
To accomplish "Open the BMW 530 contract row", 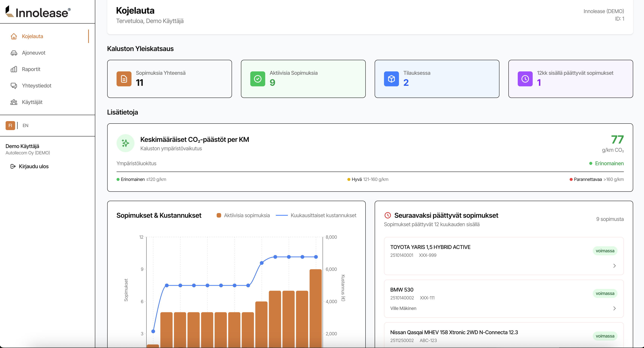I will [504, 298].
